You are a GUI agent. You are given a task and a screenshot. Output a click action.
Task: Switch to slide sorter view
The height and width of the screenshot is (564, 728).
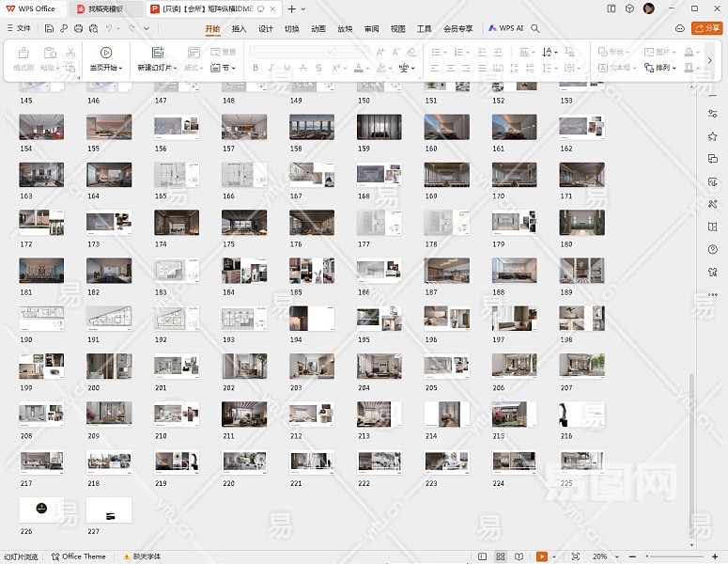click(501, 556)
